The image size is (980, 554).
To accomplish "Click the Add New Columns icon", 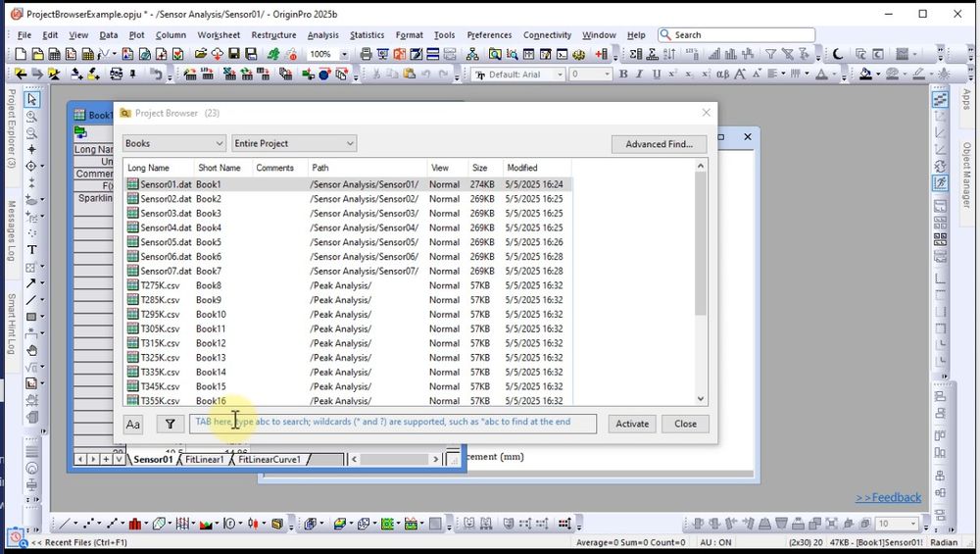I will click(602, 54).
